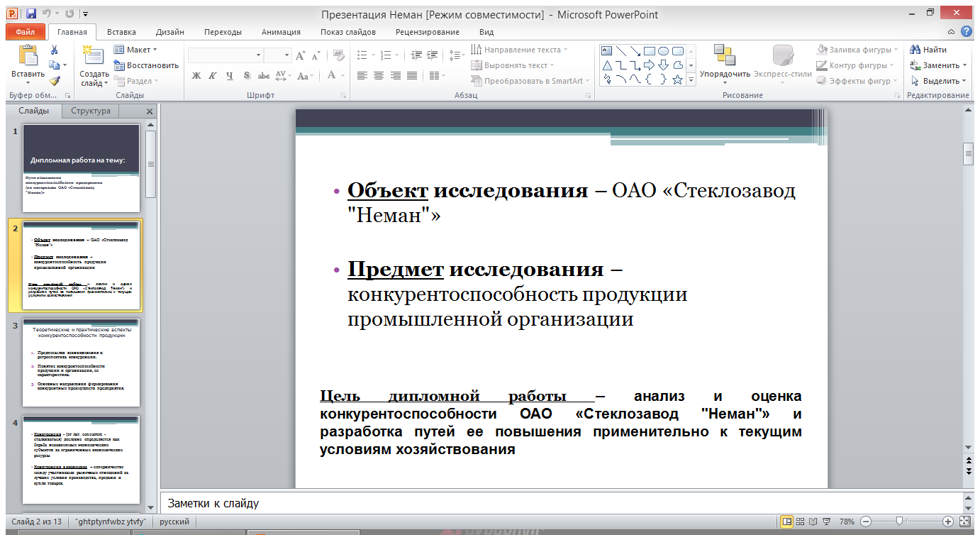980x535 pixels.
Task: Click the font color A button
Action: click(x=331, y=76)
